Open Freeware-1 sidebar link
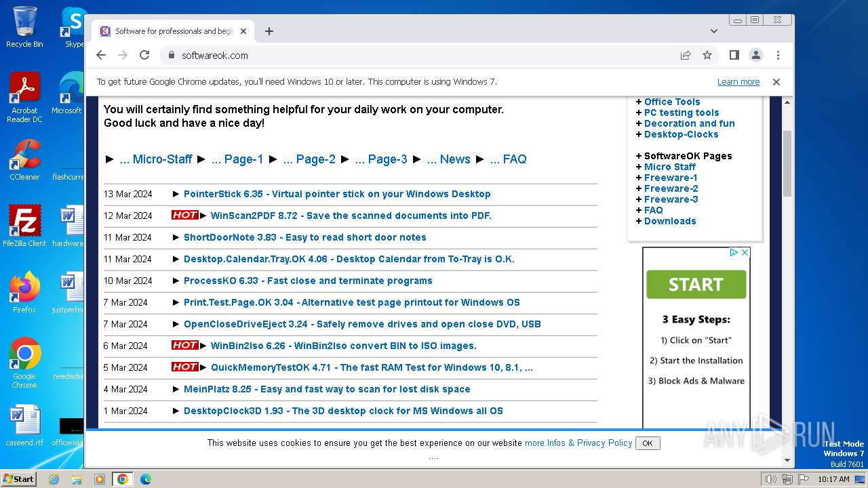 (671, 178)
